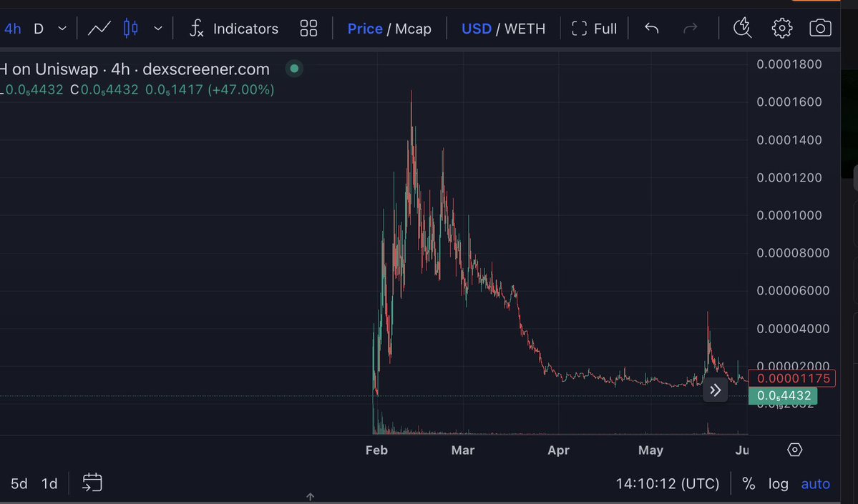
Task: Click the small up arrow panel expander
Action: click(x=311, y=497)
